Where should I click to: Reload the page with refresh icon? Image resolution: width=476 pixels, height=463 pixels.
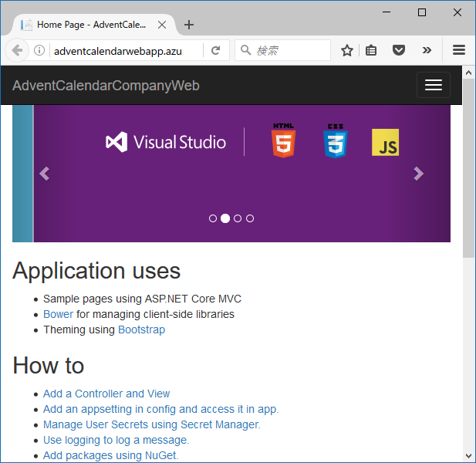coord(215,50)
